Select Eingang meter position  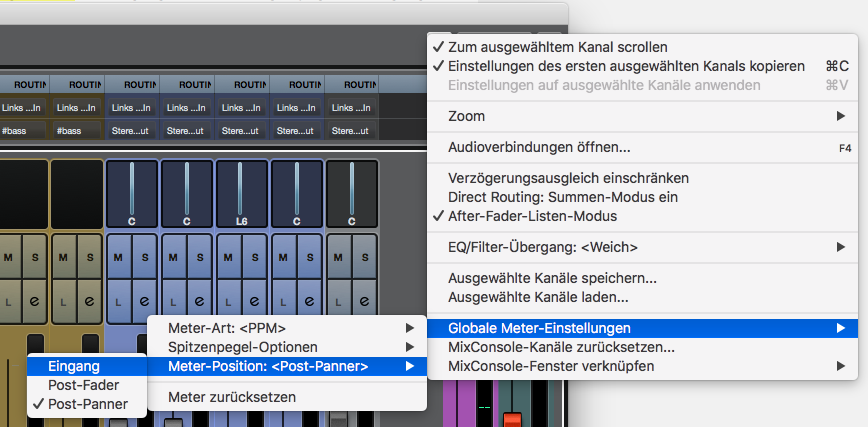tap(87, 366)
